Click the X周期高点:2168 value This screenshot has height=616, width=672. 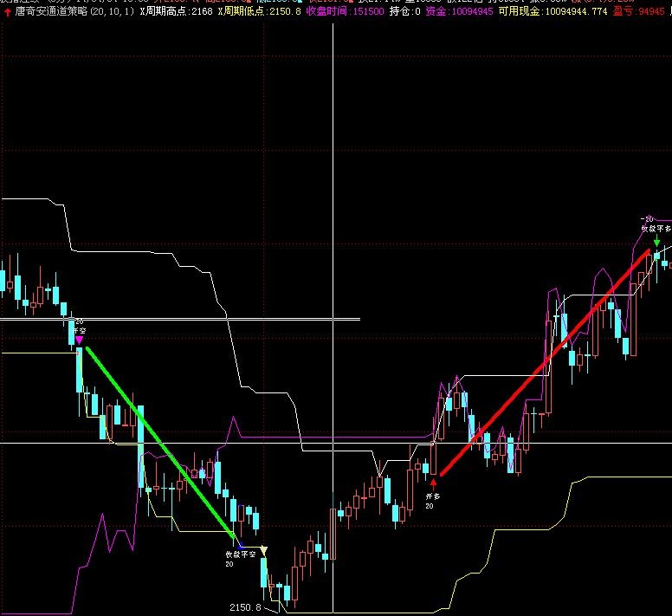[x=176, y=11]
